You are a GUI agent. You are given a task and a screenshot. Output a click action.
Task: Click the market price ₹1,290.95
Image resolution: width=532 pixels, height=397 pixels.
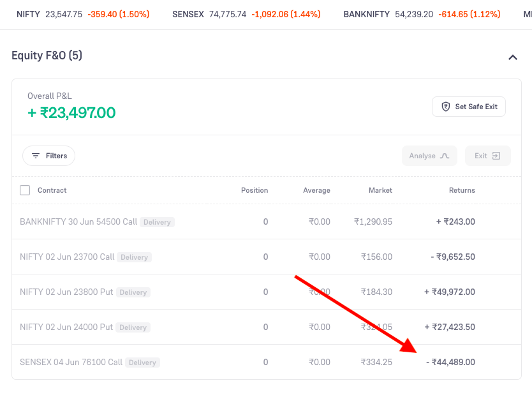[373, 221]
